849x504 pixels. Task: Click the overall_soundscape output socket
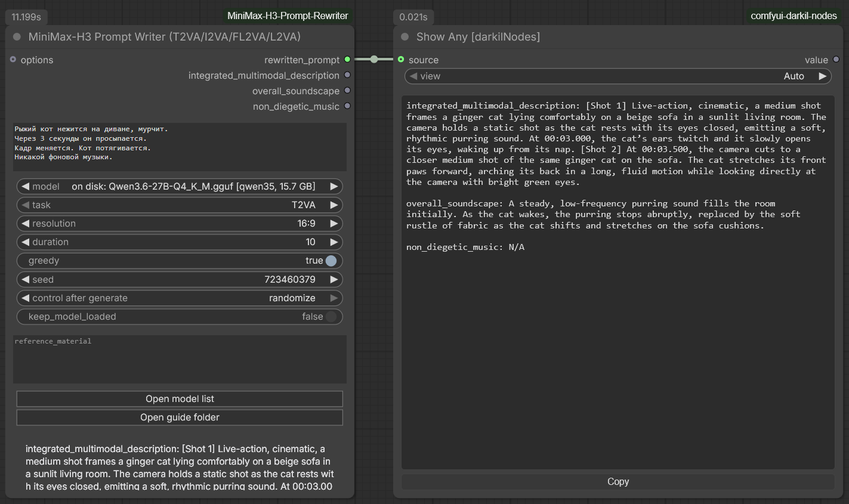point(347,91)
